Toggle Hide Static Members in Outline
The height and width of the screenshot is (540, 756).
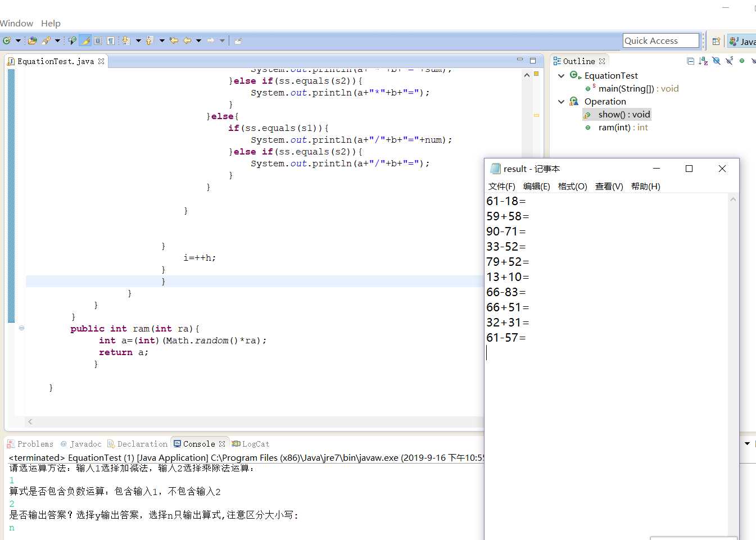click(729, 61)
